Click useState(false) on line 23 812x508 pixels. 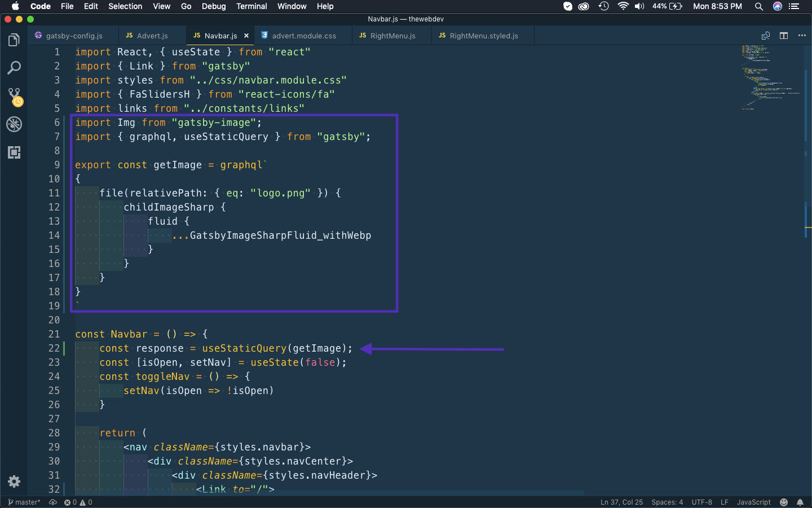[295, 362]
